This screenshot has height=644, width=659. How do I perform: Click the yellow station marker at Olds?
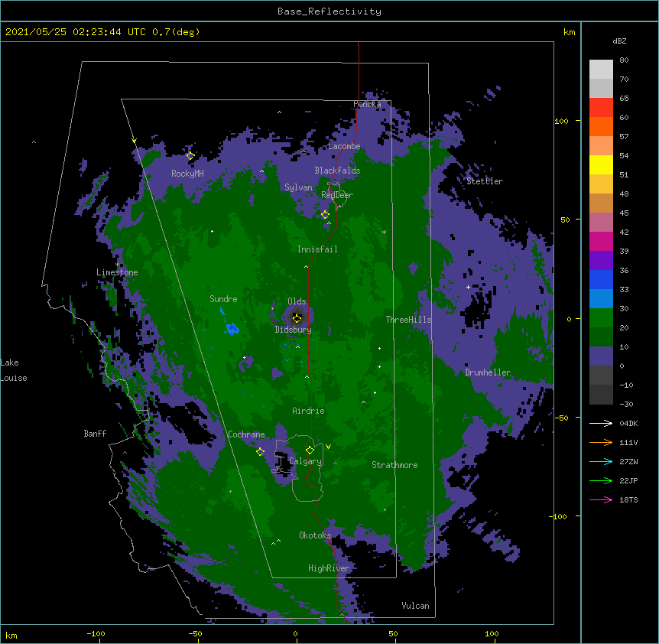[x=297, y=318]
